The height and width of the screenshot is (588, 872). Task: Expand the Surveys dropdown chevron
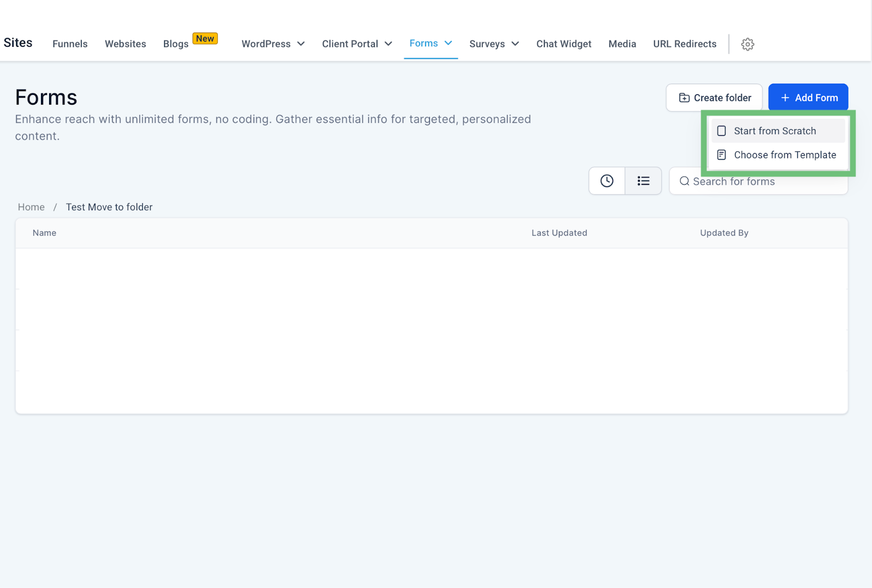click(514, 44)
